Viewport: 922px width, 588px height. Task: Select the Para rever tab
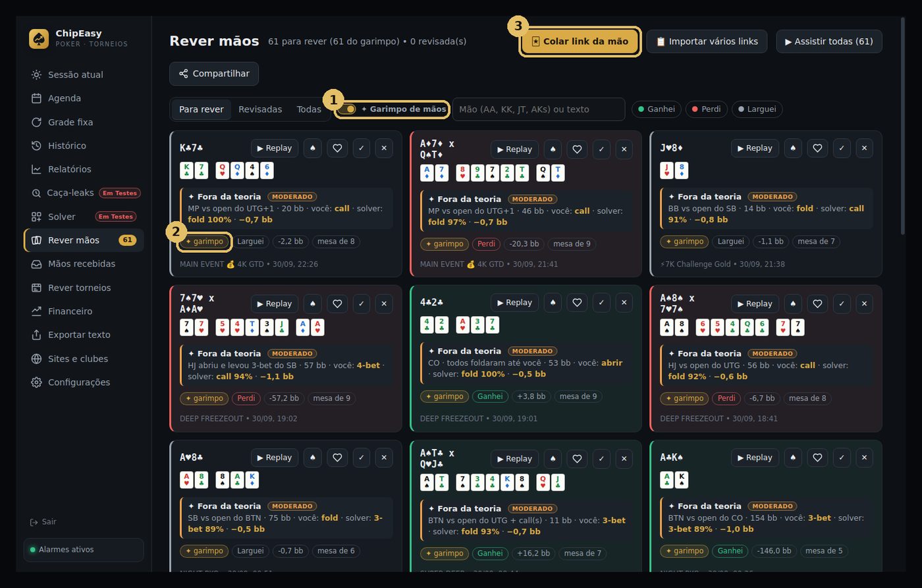pos(202,109)
